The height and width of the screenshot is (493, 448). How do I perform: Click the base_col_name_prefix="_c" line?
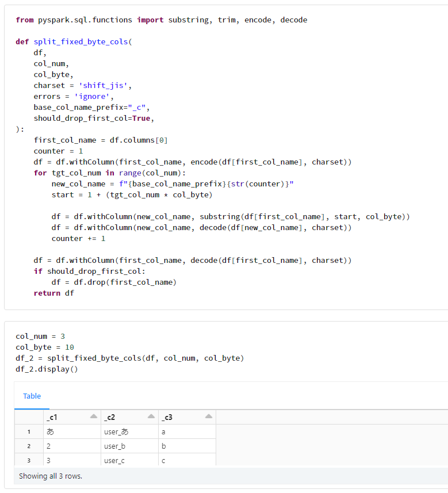pyautogui.click(x=91, y=108)
